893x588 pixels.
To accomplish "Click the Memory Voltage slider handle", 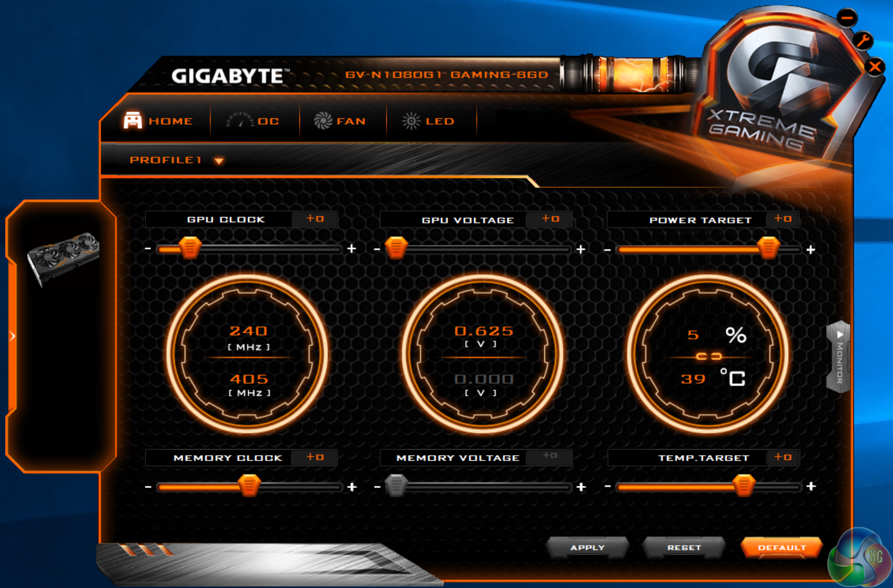I will [x=396, y=485].
